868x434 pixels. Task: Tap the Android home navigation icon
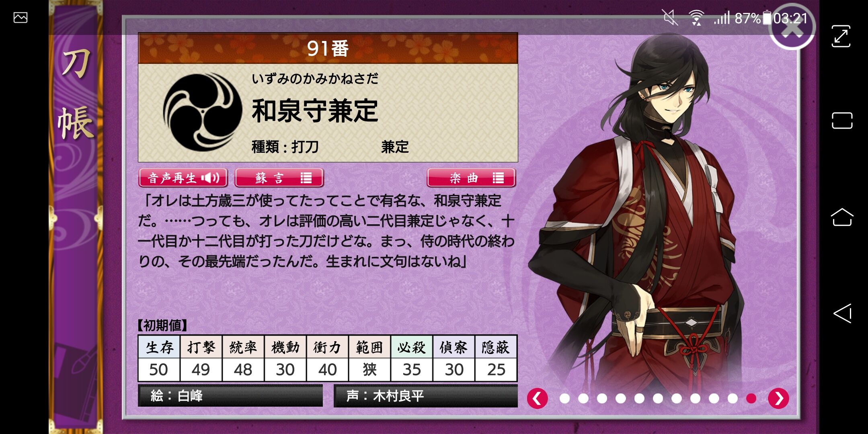pyautogui.click(x=842, y=217)
